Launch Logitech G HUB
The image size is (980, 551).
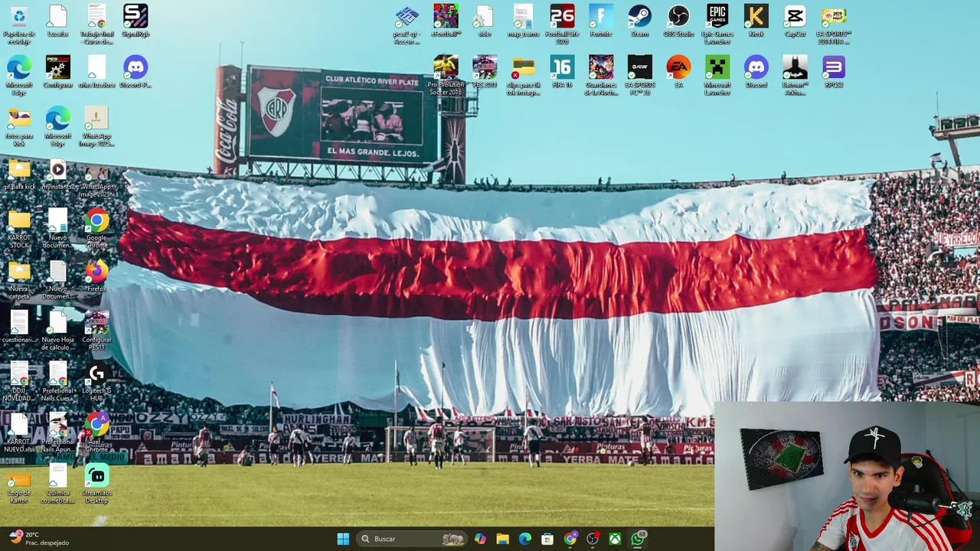point(96,381)
